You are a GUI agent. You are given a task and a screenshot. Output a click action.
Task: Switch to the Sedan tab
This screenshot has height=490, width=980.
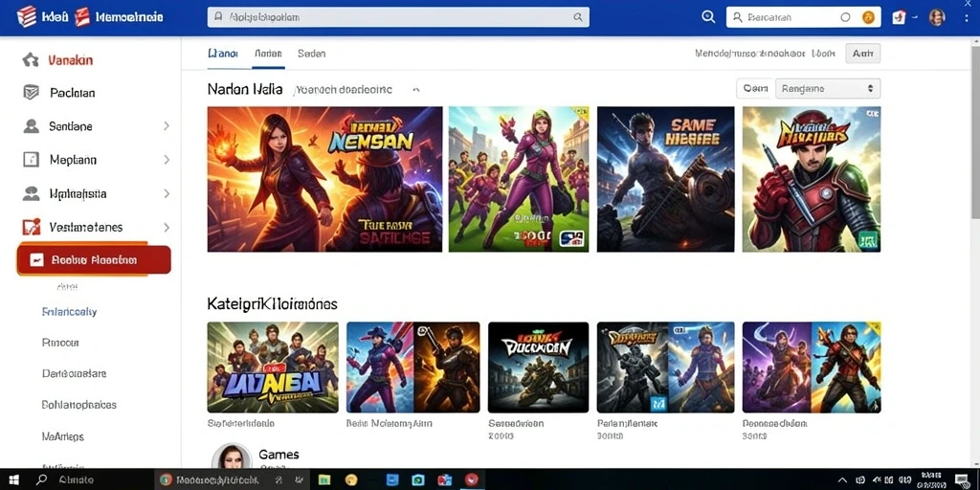click(311, 54)
